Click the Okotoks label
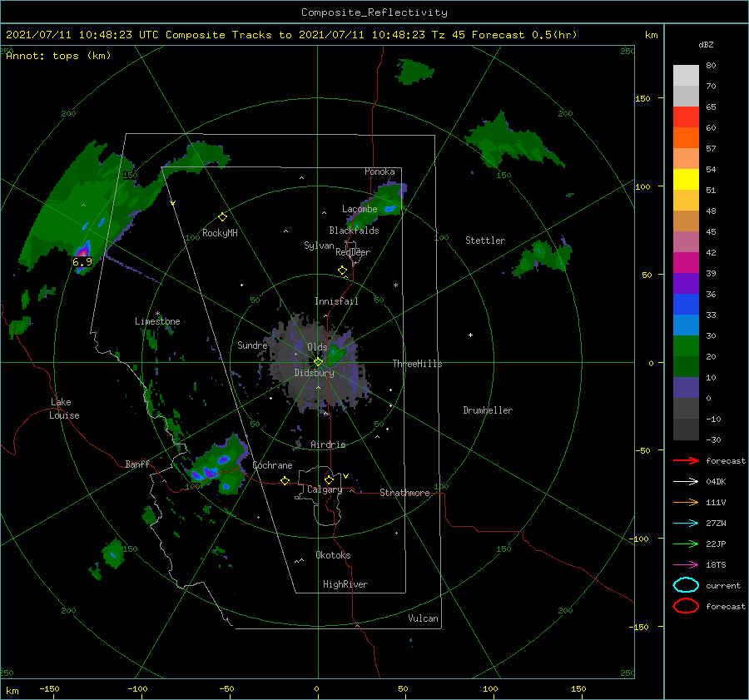The width and height of the screenshot is (749, 700). coord(333,555)
